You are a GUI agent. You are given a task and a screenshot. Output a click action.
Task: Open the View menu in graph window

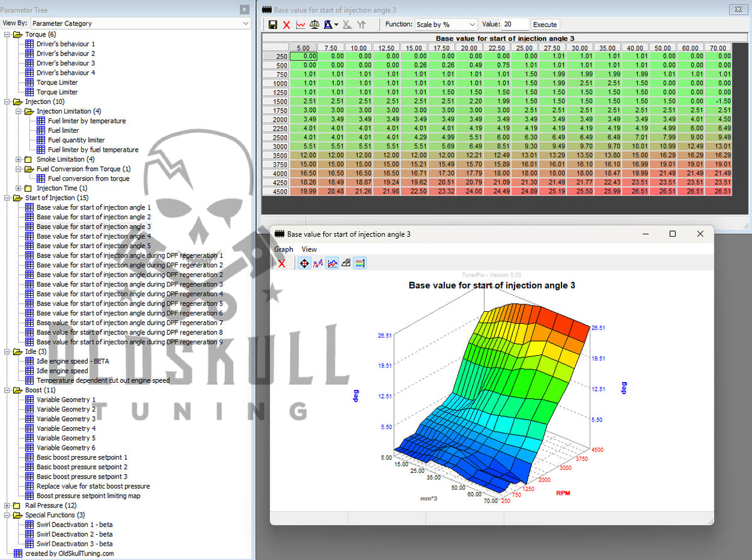(x=309, y=249)
